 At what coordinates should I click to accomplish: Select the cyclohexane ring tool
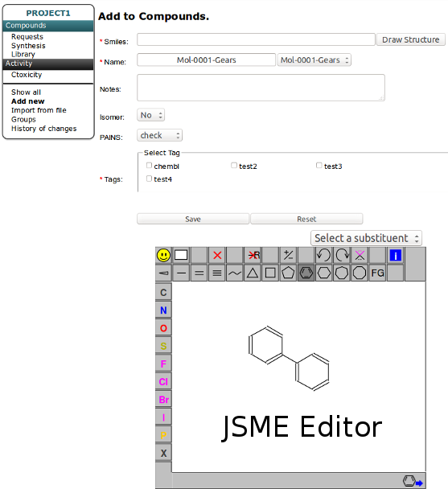(324, 273)
